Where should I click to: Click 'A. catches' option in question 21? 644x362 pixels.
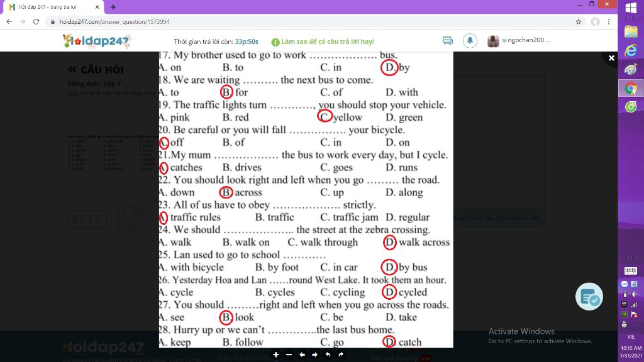(x=180, y=167)
